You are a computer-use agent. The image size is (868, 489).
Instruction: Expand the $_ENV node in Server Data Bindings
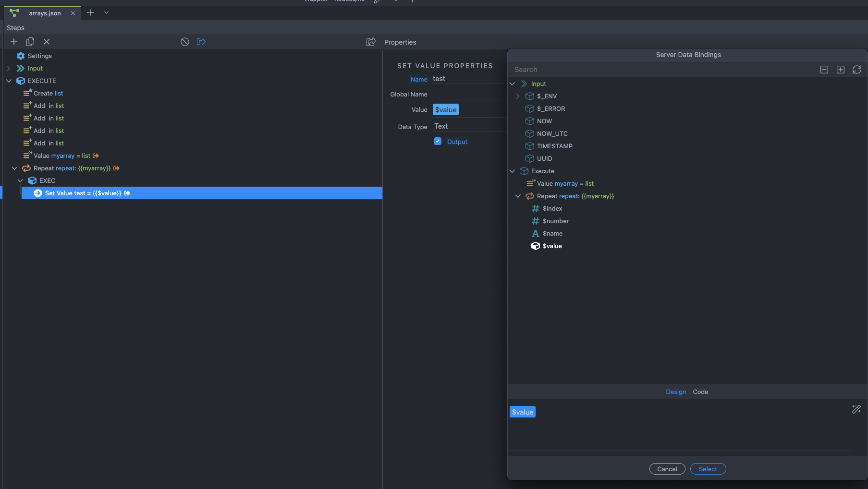pyautogui.click(x=518, y=96)
